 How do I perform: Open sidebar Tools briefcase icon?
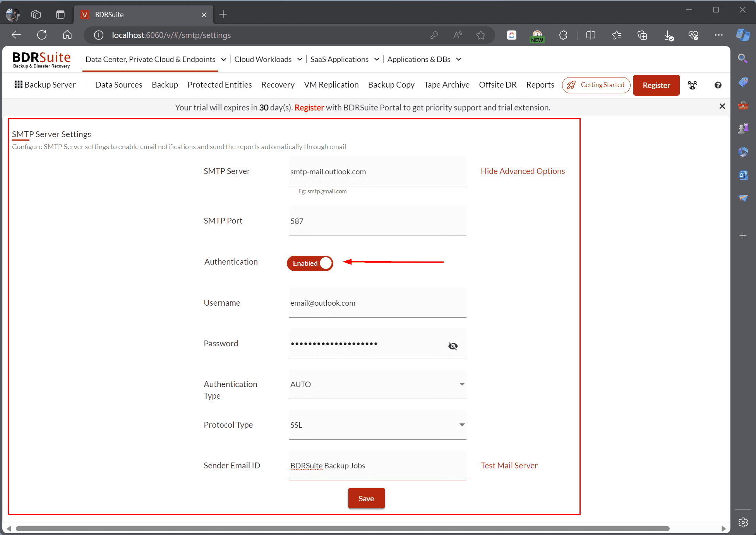pos(743,105)
